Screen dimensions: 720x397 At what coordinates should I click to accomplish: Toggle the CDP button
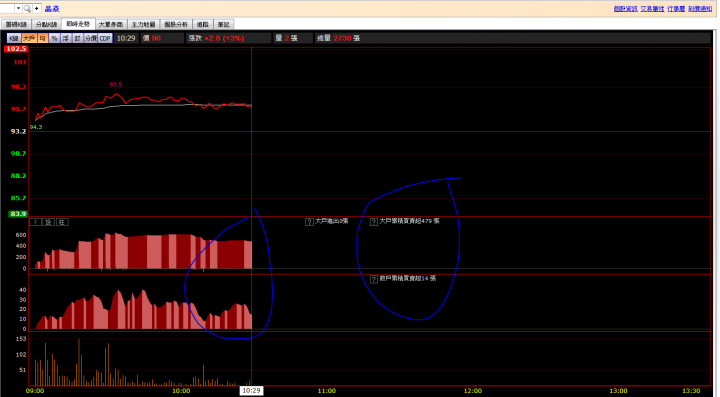pos(105,38)
